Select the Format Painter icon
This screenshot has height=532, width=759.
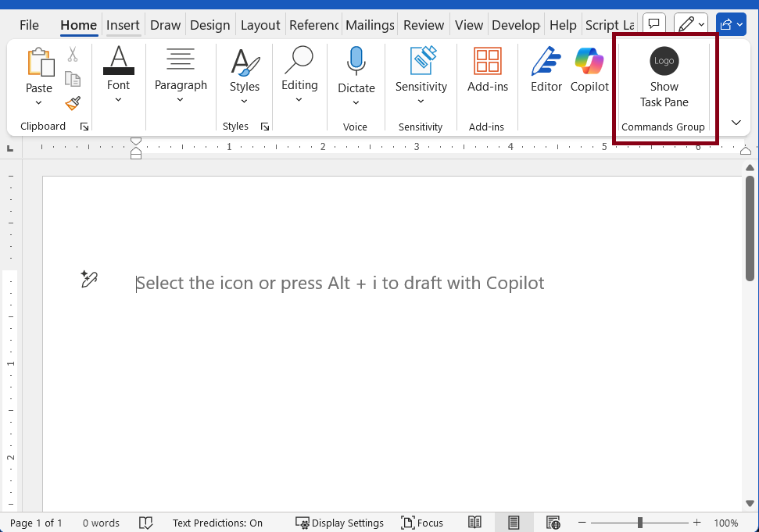(x=72, y=103)
